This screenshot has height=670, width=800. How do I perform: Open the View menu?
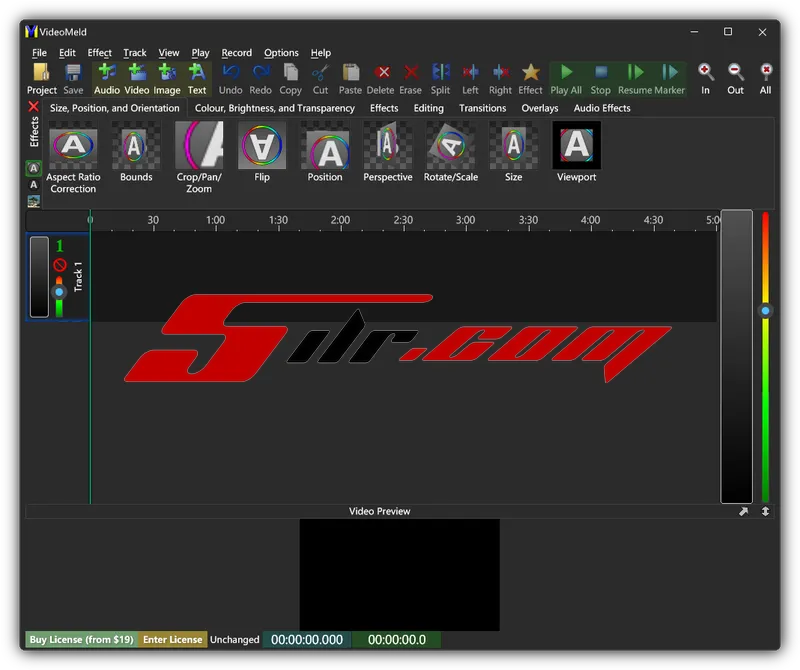169,53
